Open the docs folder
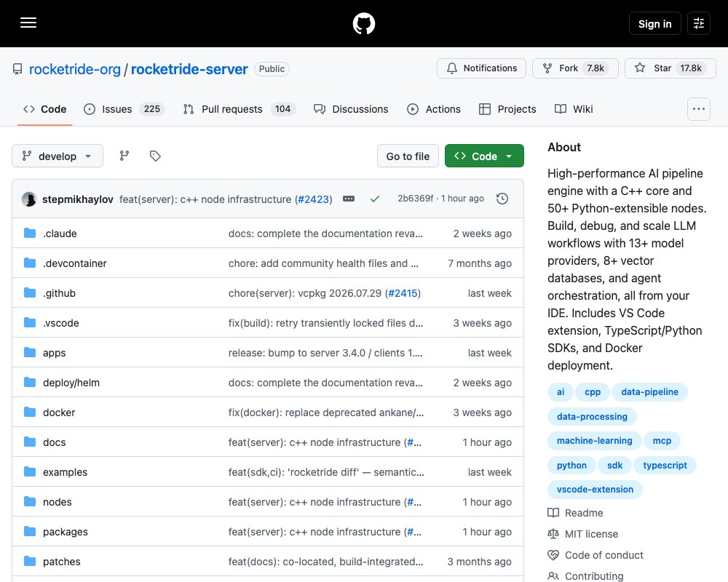 (55, 442)
